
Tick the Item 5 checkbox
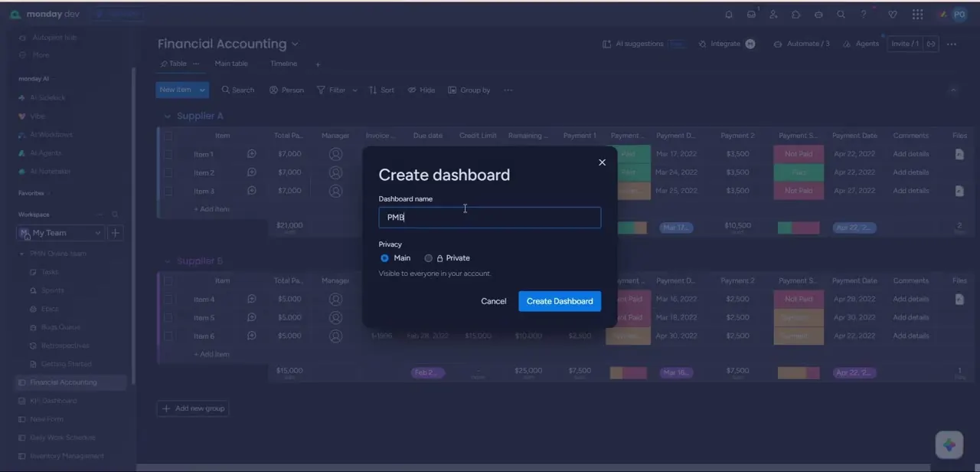coord(168,317)
